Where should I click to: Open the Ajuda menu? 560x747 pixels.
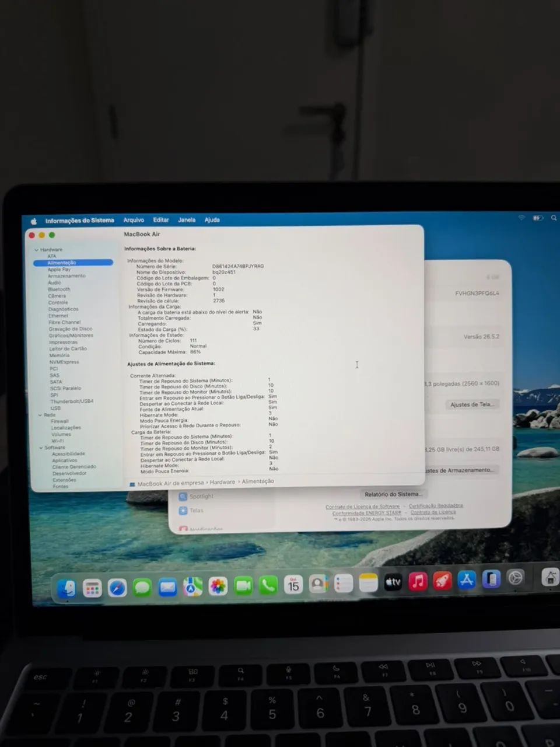(212, 220)
